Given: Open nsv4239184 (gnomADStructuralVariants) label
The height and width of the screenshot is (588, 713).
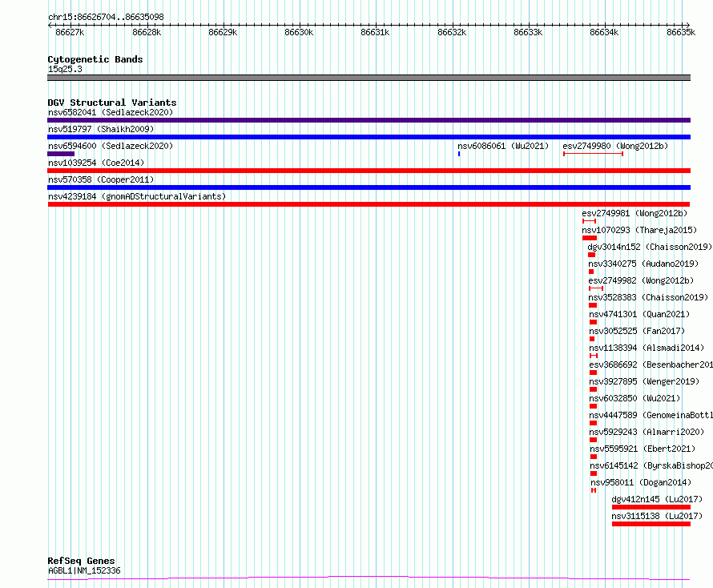Looking at the screenshot, I should 137,196.
